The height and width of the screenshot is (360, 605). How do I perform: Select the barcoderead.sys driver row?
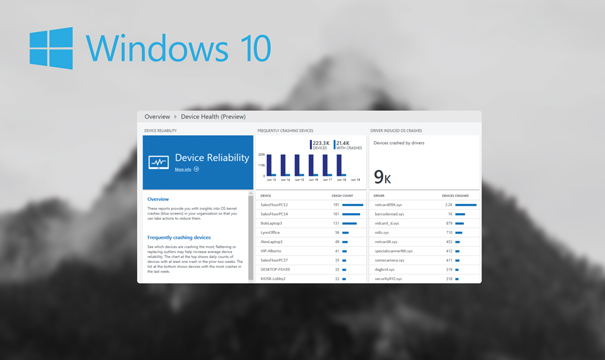click(424, 214)
